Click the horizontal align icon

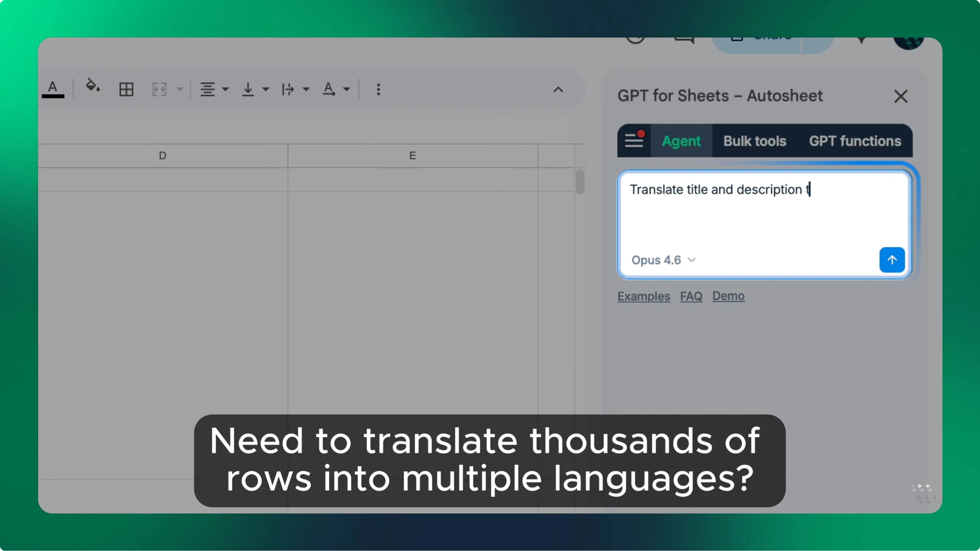pos(207,90)
